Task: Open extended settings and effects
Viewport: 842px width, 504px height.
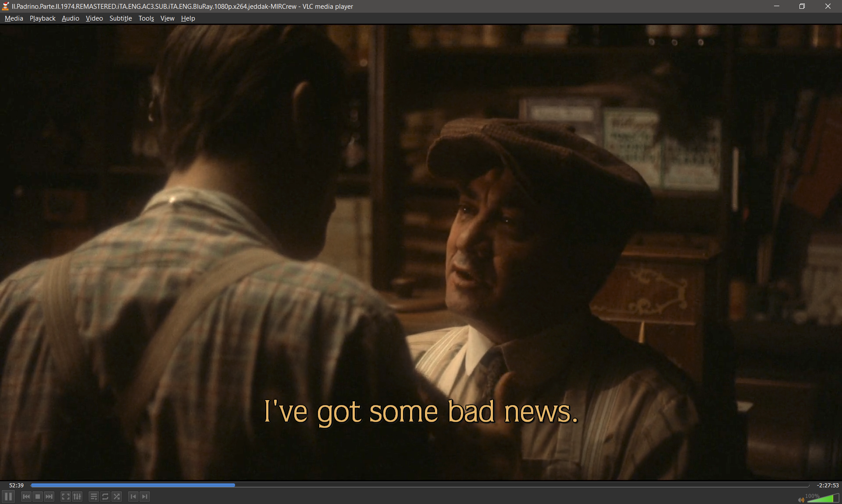Action: coord(77,497)
